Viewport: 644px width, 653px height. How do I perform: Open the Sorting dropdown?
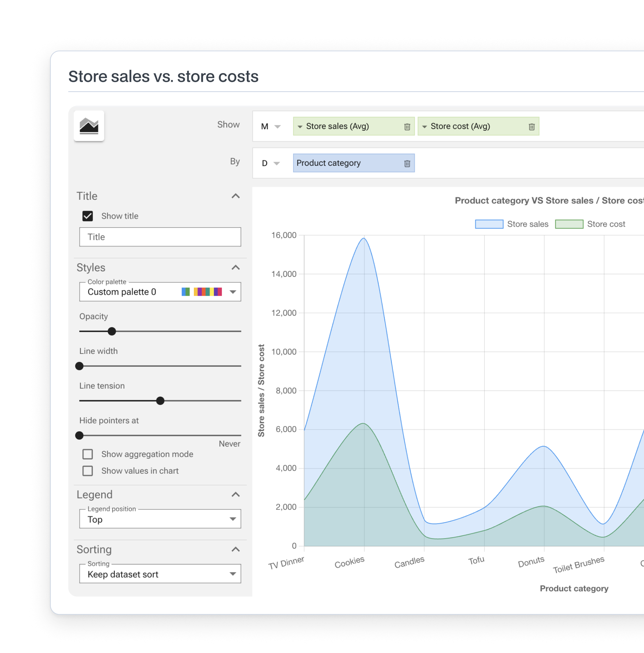coord(160,574)
